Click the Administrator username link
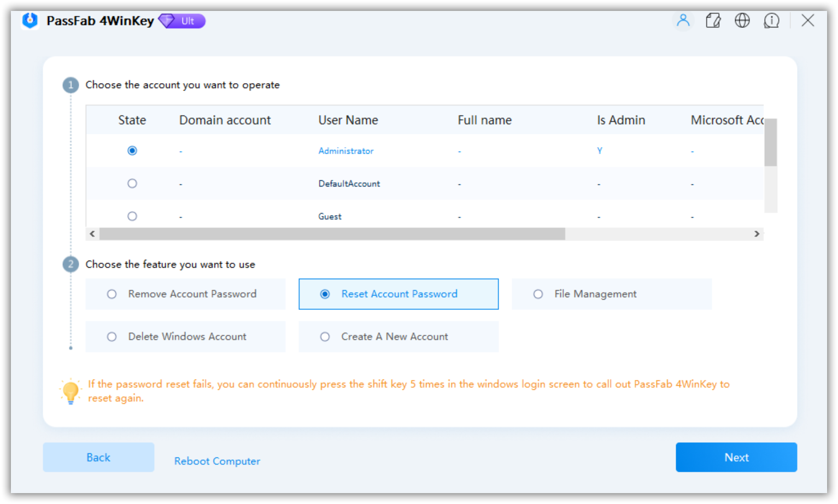The width and height of the screenshot is (838, 504). coord(345,151)
